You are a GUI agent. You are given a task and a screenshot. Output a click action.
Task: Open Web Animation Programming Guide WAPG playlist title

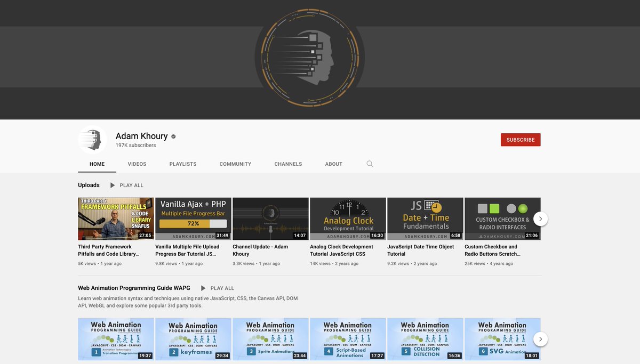pos(134,288)
